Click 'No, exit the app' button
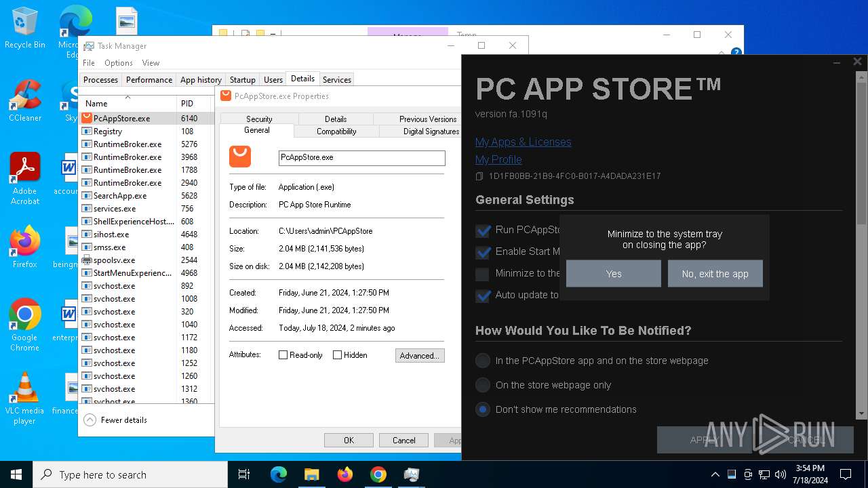The width and height of the screenshot is (868, 488). [x=715, y=274]
